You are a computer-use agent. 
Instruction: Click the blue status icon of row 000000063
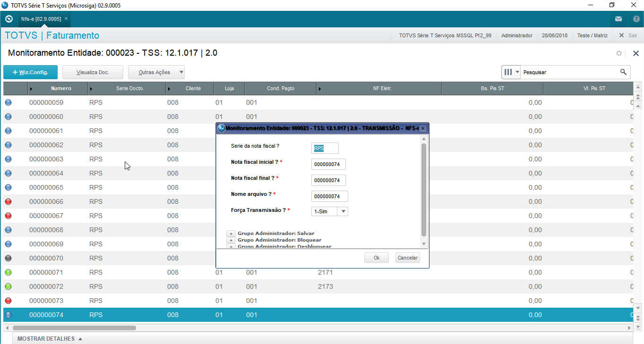coord(8,159)
